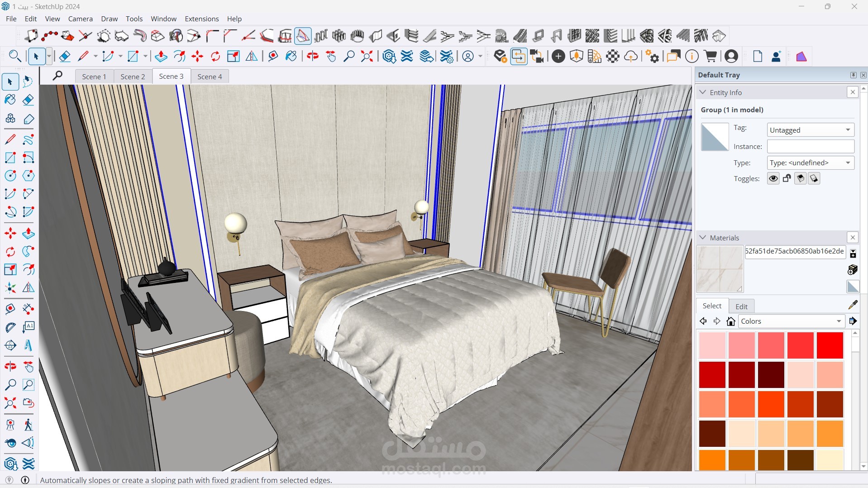Select the Eraser tool in top toolbar
This screenshot has height=488, width=868.
(x=65, y=56)
